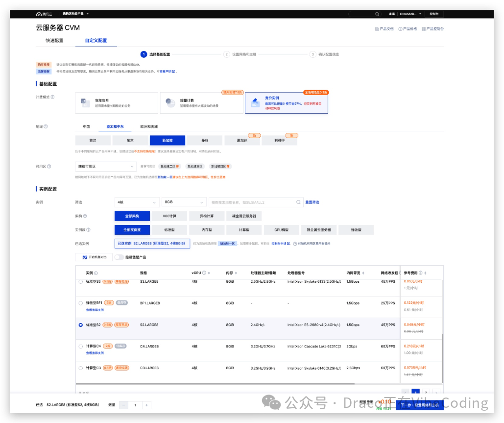Select the 计算型C3 instance radio button
The image size is (504, 423).
coord(80,368)
